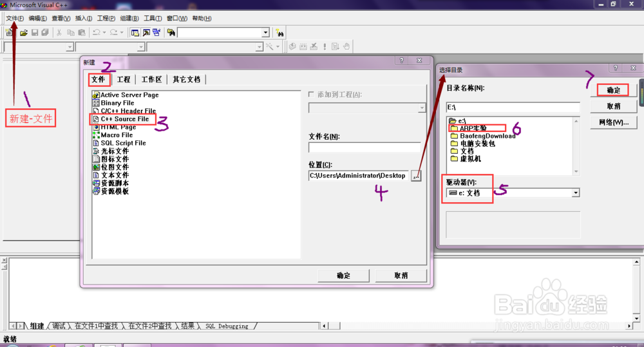Open the 编辑(E) menu
The width and height of the screenshot is (644, 347).
[38, 19]
